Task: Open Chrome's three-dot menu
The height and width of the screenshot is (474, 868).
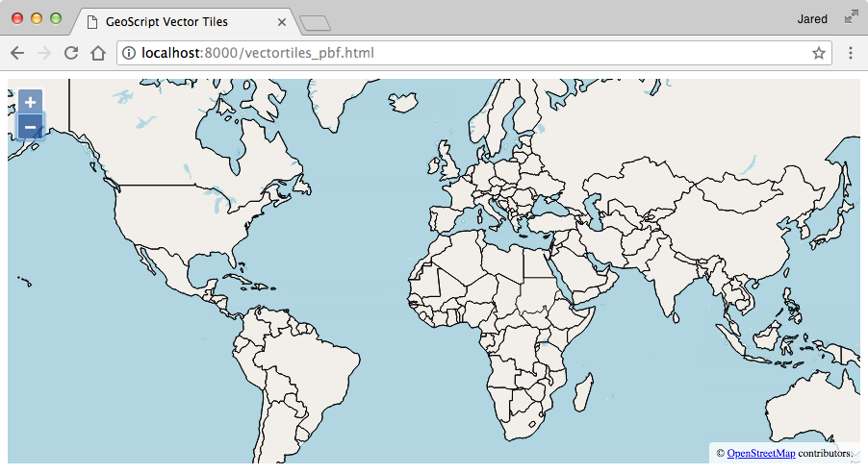Action: 851,53
